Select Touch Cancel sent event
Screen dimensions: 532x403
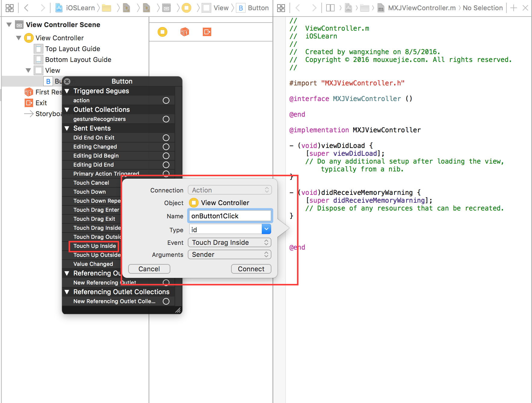coord(91,183)
